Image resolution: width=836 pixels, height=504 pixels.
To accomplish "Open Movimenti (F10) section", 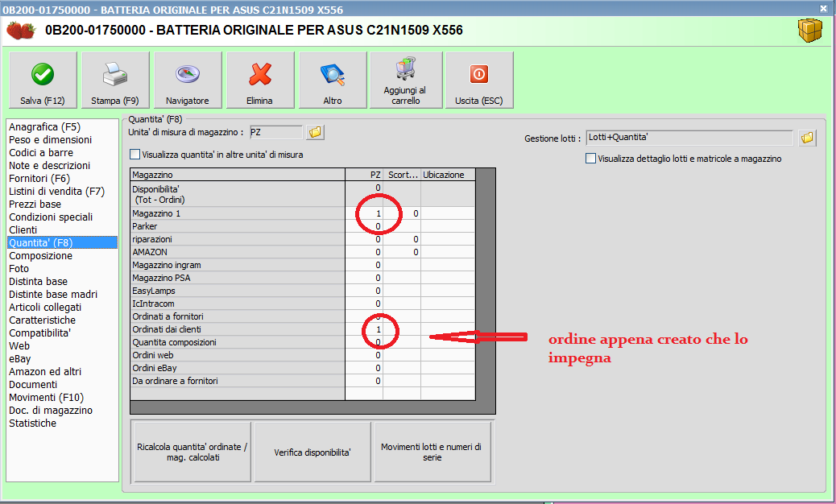I will [46, 397].
